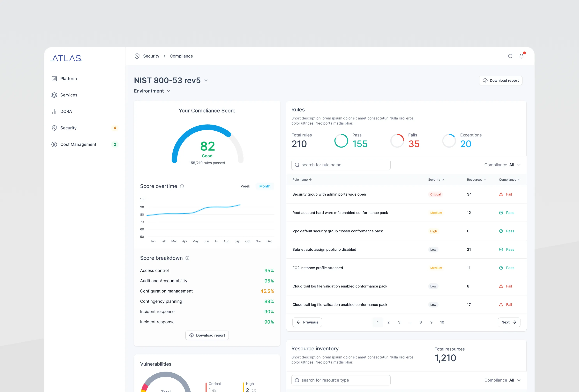The height and width of the screenshot is (392, 579).
Task: Click the Security shield breadcrumb icon
Action: tap(137, 56)
